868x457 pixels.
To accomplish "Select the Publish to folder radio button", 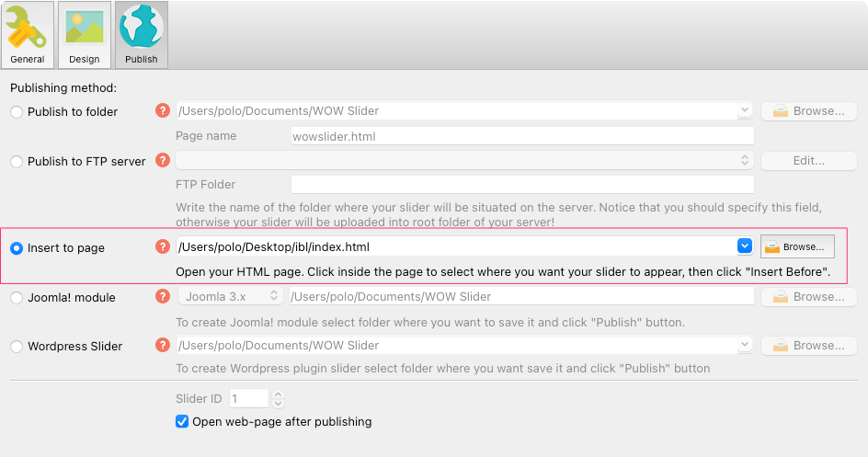I will pyautogui.click(x=17, y=112).
